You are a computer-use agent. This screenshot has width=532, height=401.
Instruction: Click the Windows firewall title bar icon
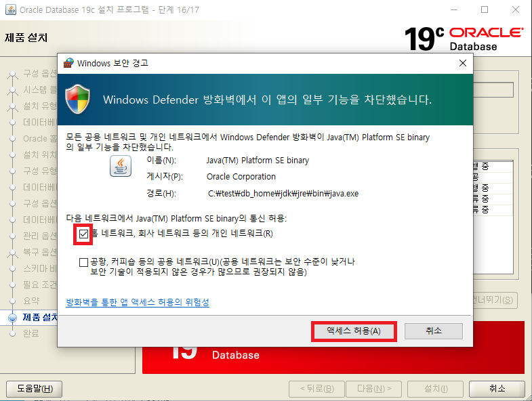click(68, 63)
